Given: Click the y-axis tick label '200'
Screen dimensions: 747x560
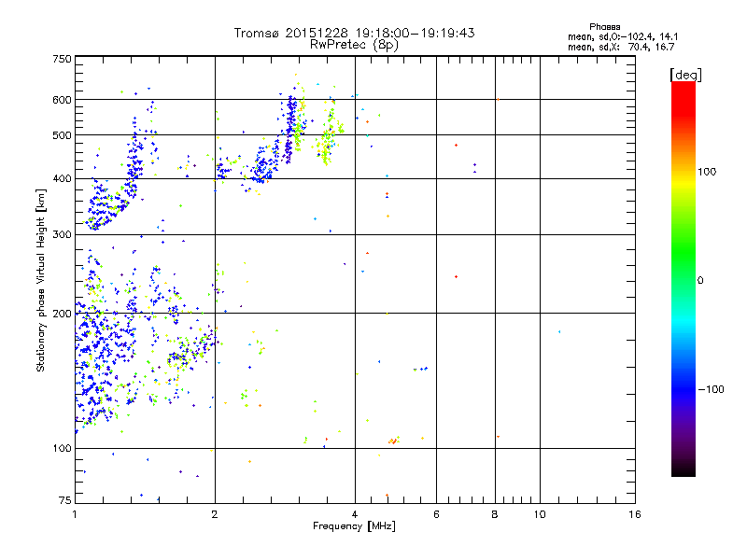Looking at the screenshot, I should [x=63, y=314].
